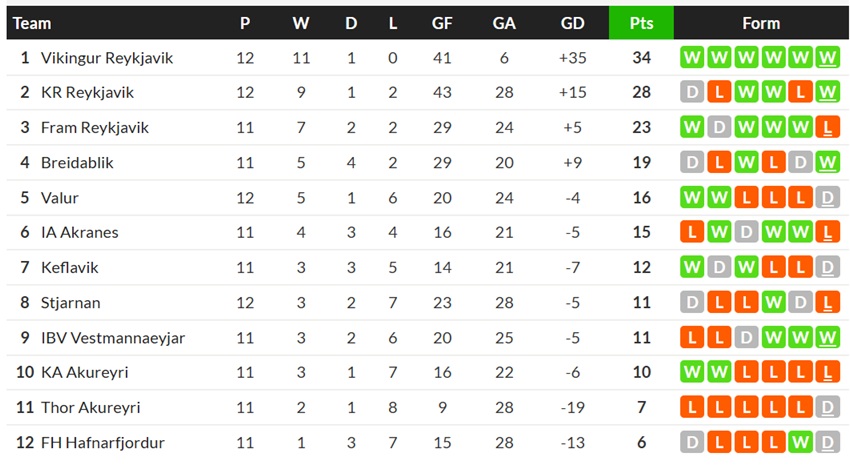Click the Team column header
This screenshot has height=475, width=850.
point(32,23)
